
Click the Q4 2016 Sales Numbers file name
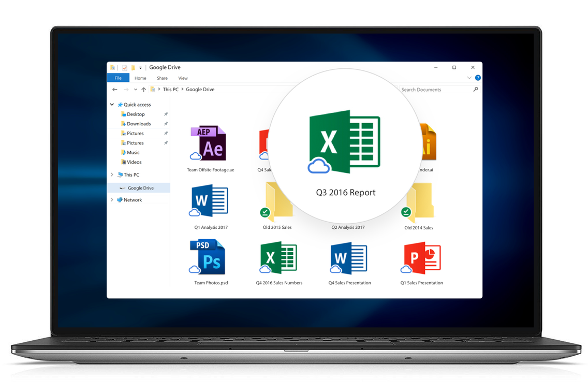(279, 283)
